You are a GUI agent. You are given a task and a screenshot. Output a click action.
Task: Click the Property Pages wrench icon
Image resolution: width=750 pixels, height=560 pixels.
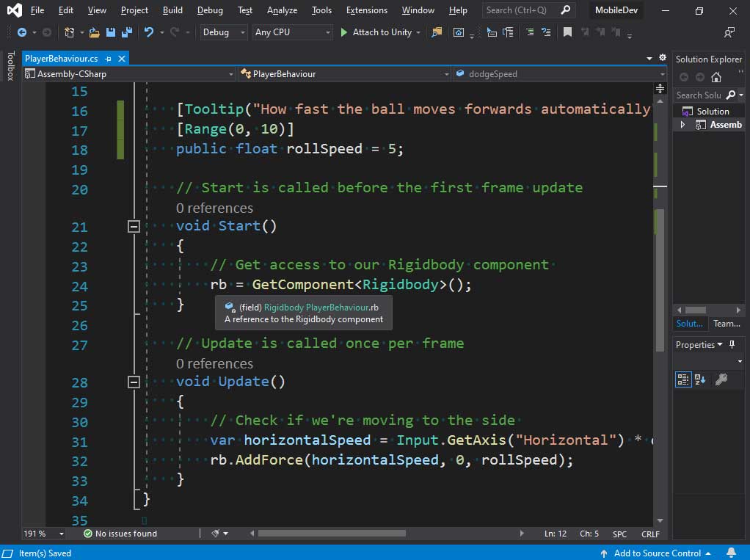(x=721, y=379)
